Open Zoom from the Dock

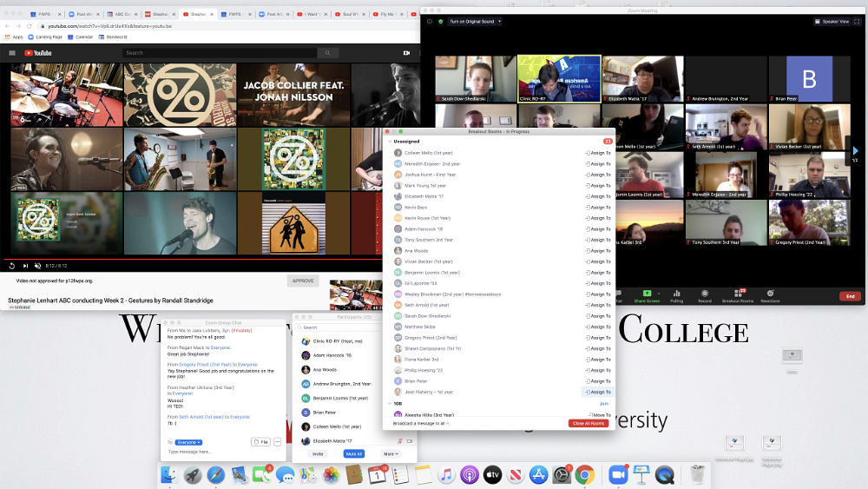(x=618, y=474)
